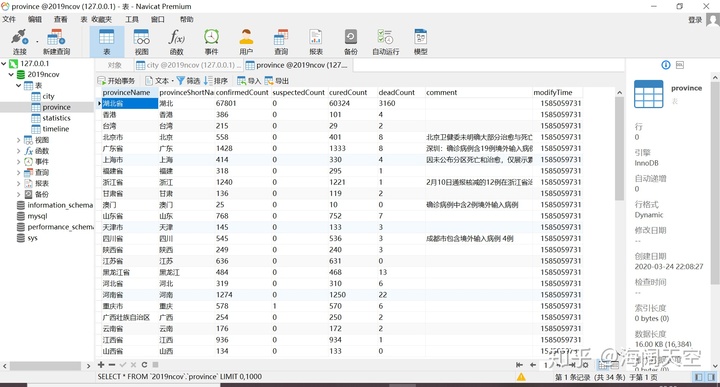The image size is (720, 387).
Task: Select the information_schema database
Action: (60, 205)
